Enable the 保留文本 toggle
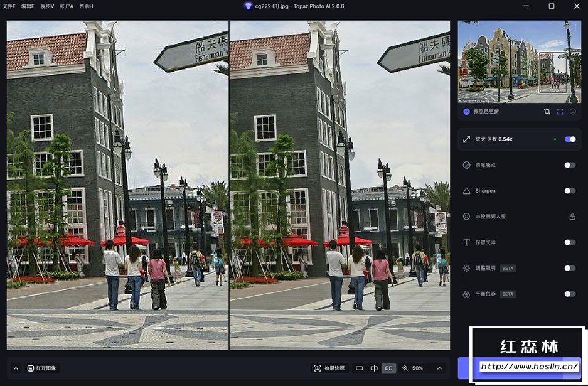Viewport: 588px width, 386px height. [x=570, y=242]
